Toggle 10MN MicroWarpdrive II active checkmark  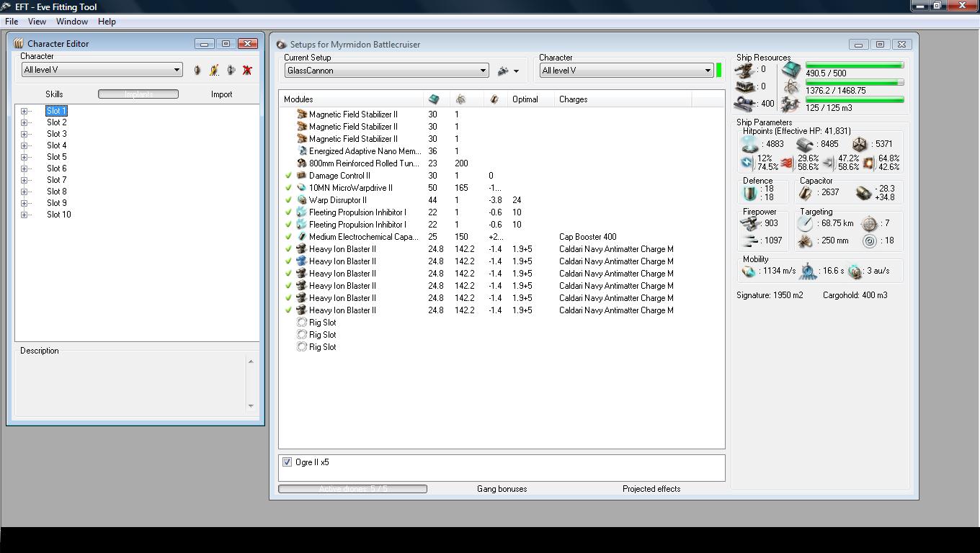click(x=288, y=188)
